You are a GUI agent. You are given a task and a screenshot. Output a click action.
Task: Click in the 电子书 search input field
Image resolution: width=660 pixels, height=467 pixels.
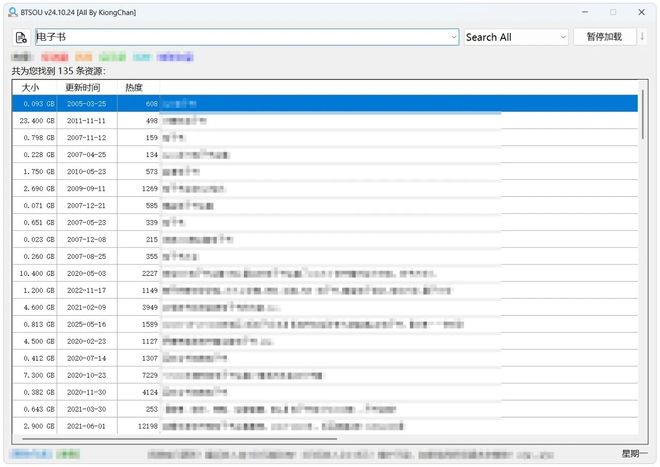point(240,37)
